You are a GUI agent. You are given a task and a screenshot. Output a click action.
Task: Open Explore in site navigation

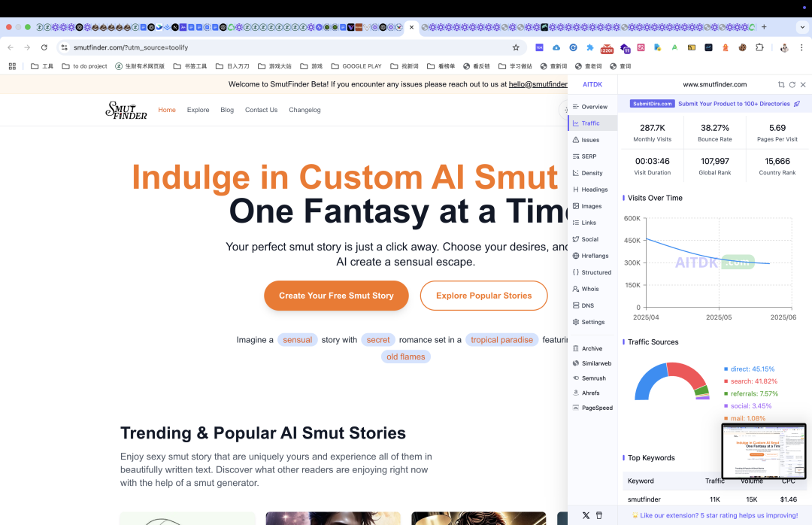point(198,110)
